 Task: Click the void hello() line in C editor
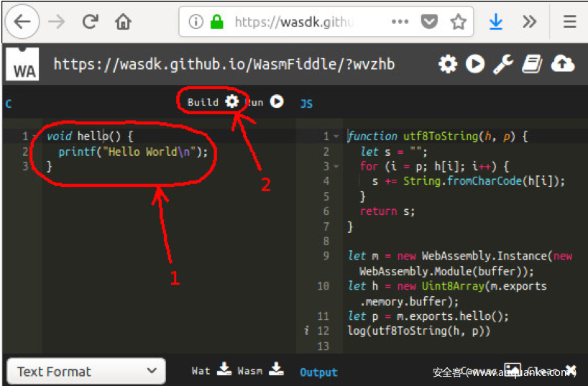(x=90, y=136)
